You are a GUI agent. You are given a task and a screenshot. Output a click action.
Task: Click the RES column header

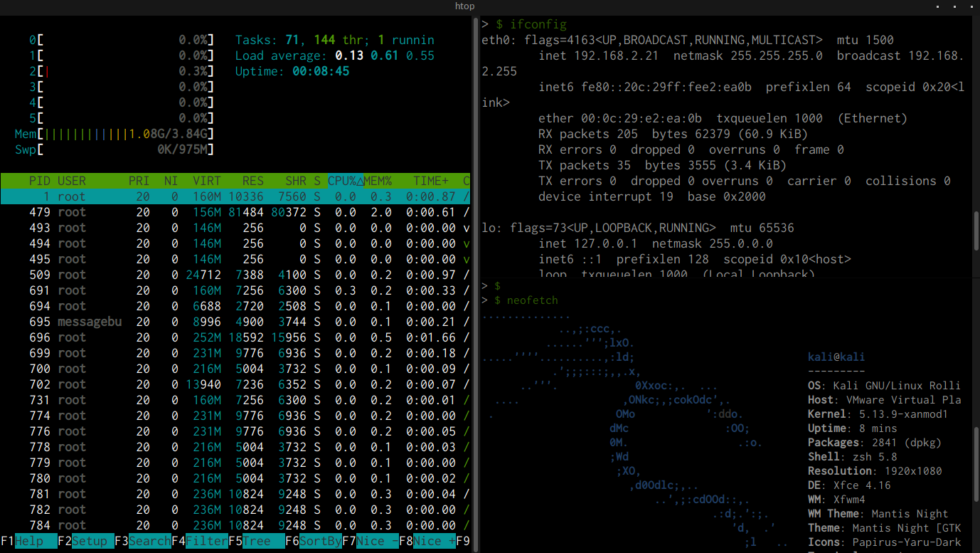(x=252, y=181)
